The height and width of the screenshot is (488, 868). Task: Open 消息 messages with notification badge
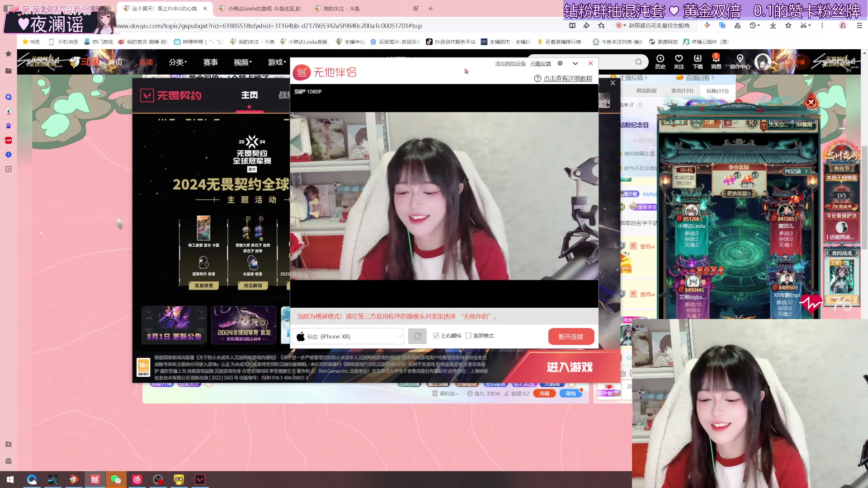tap(716, 61)
